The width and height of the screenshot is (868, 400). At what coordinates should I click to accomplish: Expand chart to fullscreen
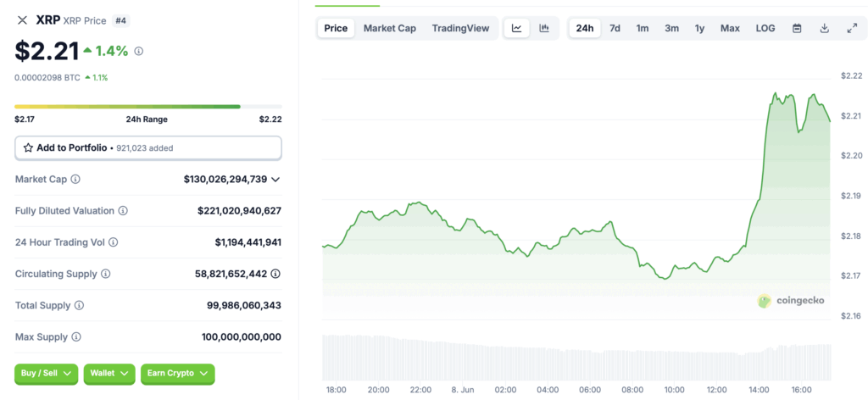(x=853, y=28)
